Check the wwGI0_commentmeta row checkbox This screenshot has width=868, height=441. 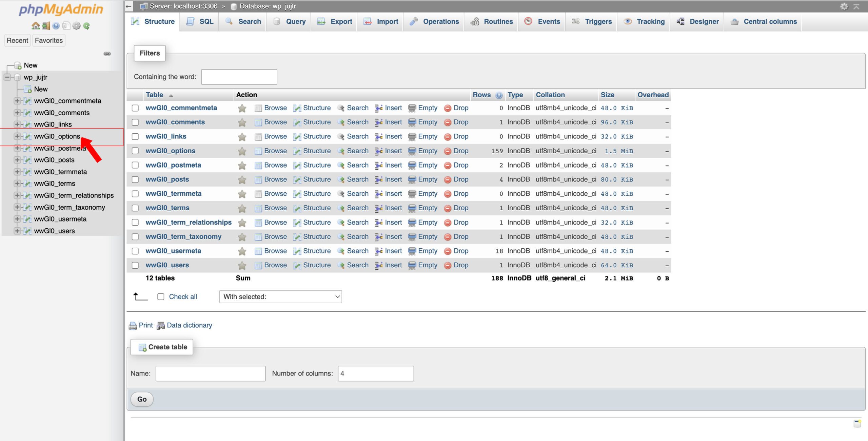[x=135, y=108]
